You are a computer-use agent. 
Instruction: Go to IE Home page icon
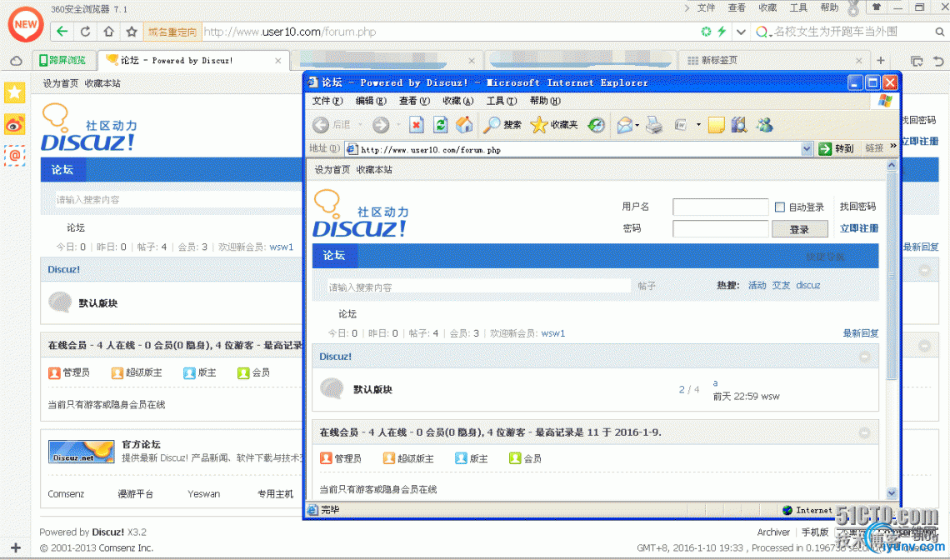point(464,125)
